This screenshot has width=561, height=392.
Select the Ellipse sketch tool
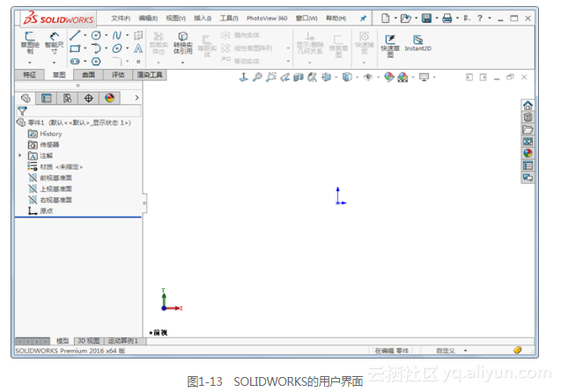click(x=117, y=48)
